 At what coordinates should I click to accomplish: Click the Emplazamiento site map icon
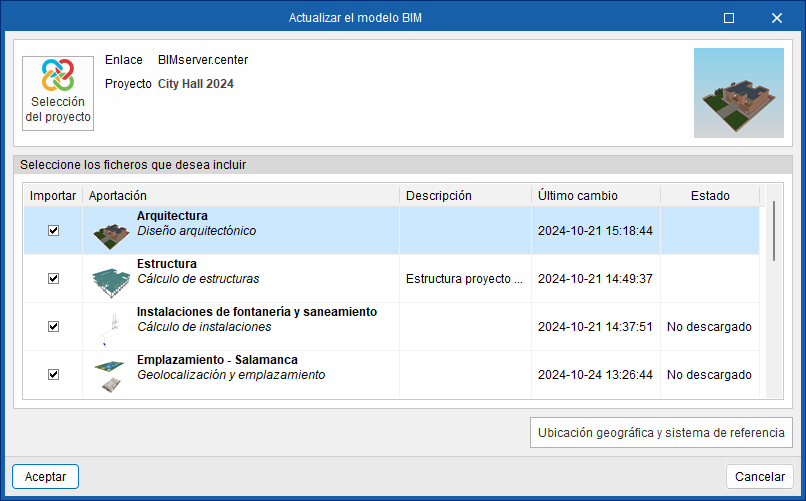(111, 375)
